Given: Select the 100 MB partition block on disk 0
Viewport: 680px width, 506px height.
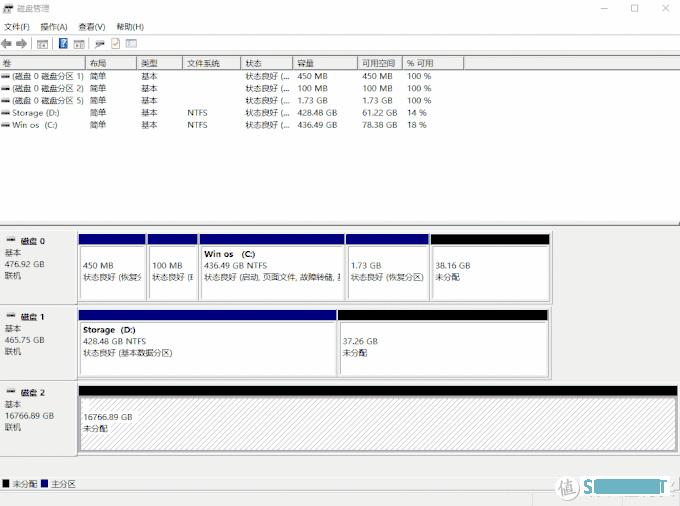Looking at the screenshot, I should pyautogui.click(x=173, y=267).
